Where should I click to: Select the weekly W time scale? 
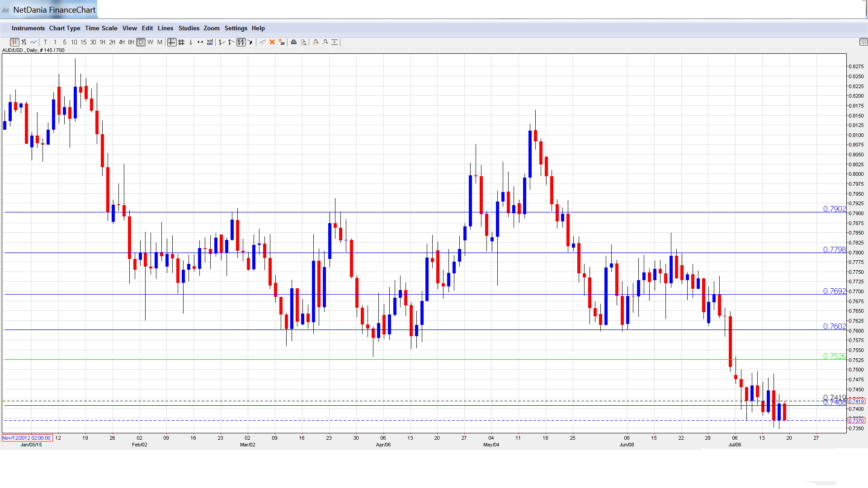pyautogui.click(x=151, y=42)
